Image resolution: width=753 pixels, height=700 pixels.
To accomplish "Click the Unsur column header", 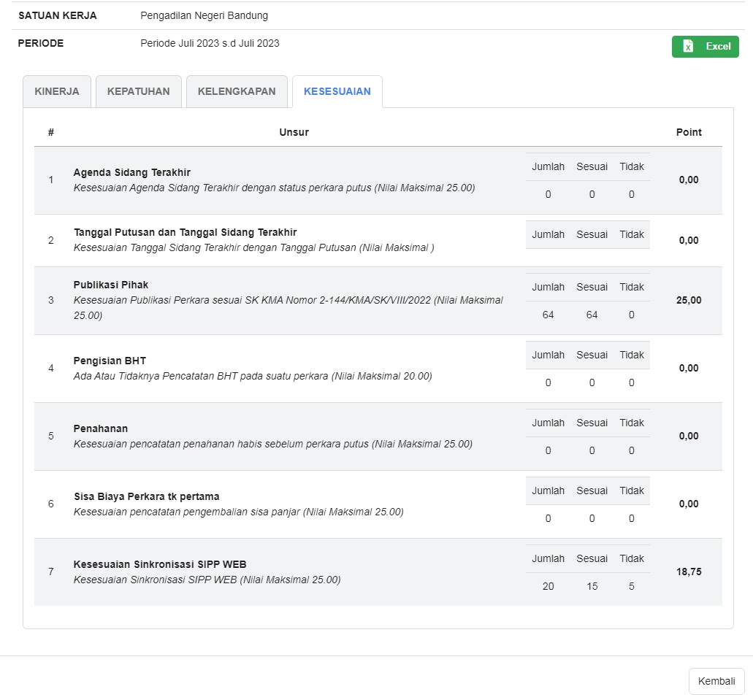I will (294, 133).
